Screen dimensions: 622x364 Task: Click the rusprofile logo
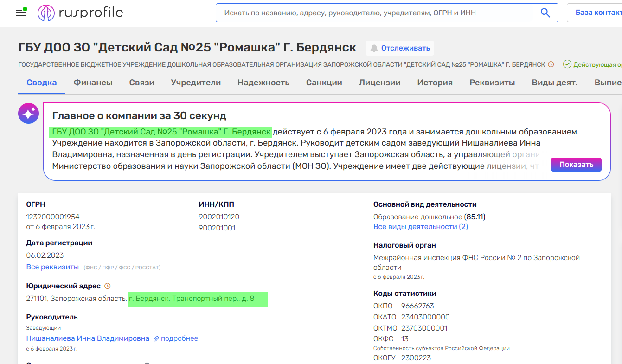pyautogui.click(x=80, y=13)
